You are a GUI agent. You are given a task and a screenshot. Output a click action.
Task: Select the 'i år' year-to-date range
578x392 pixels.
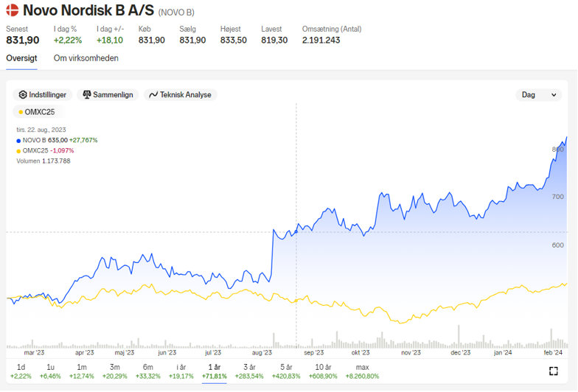(x=181, y=371)
